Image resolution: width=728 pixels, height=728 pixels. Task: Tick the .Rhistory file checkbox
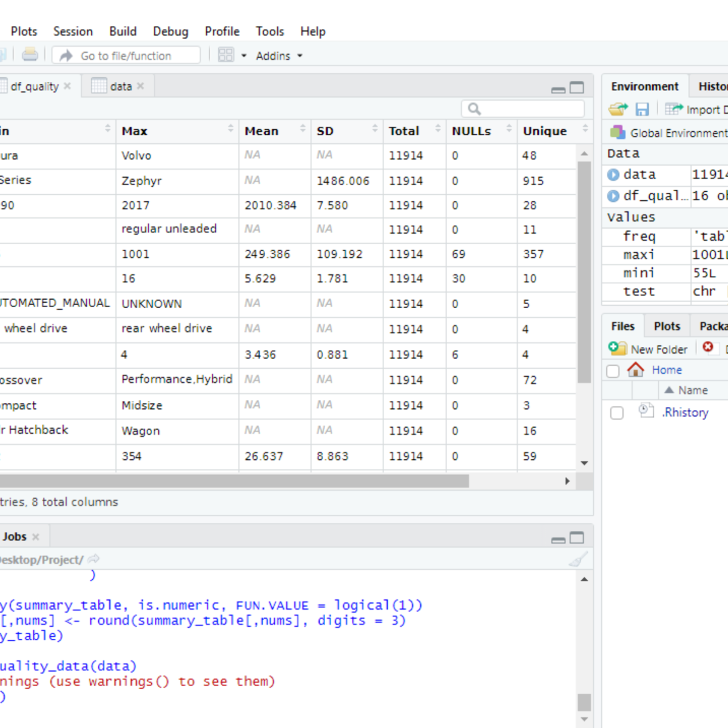coord(617,413)
